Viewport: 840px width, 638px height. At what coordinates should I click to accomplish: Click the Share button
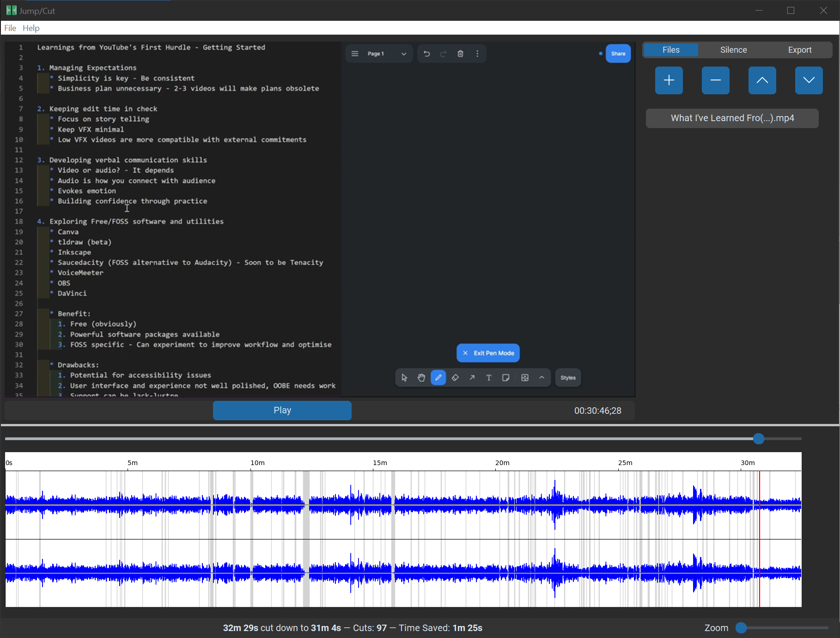point(618,53)
